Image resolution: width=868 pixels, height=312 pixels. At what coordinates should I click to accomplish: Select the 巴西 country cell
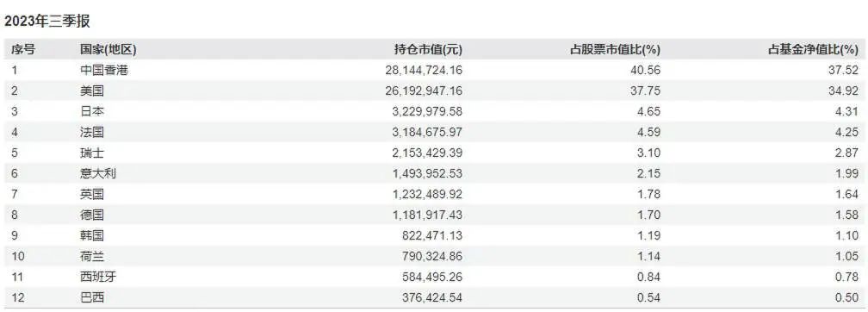tap(92, 297)
